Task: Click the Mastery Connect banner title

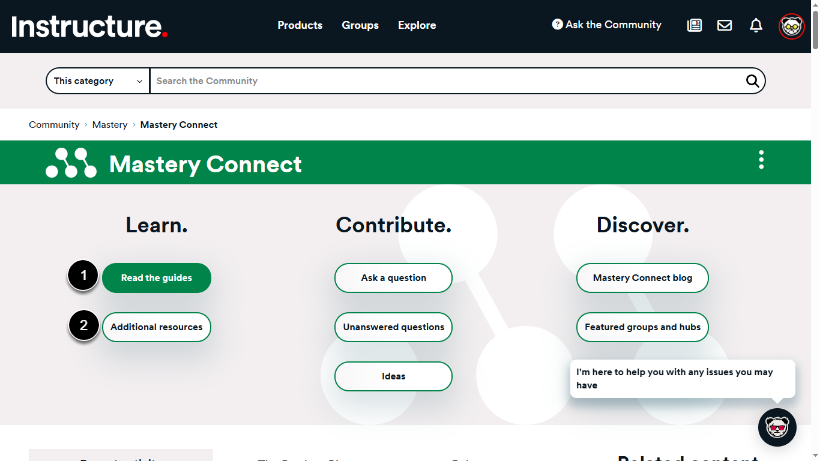Action: pyautogui.click(x=206, y=164)
